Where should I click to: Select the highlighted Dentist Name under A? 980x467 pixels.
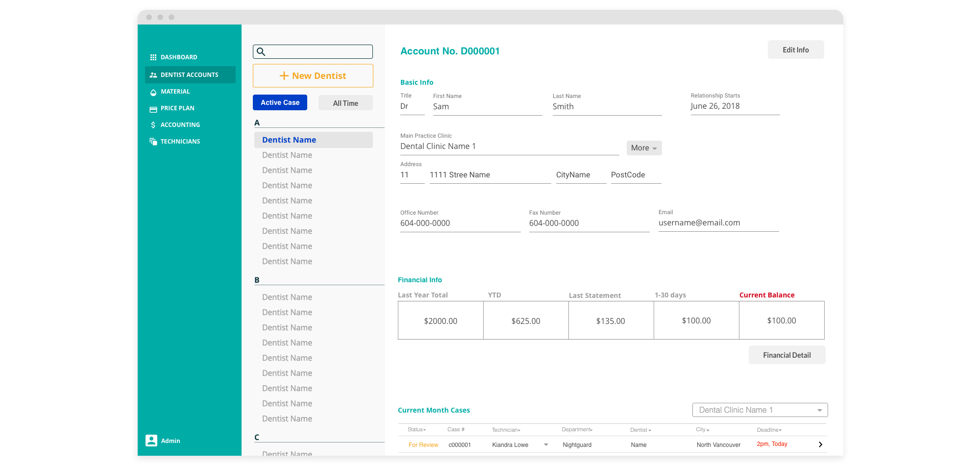tap(289, 140)
